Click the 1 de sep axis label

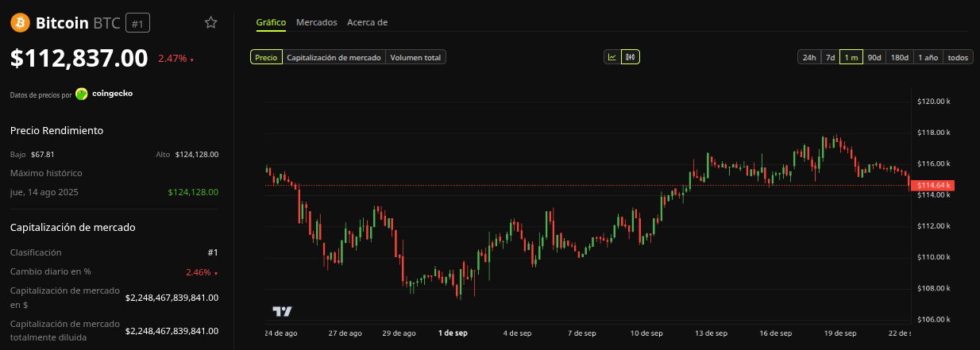click(x=453, y=333)
